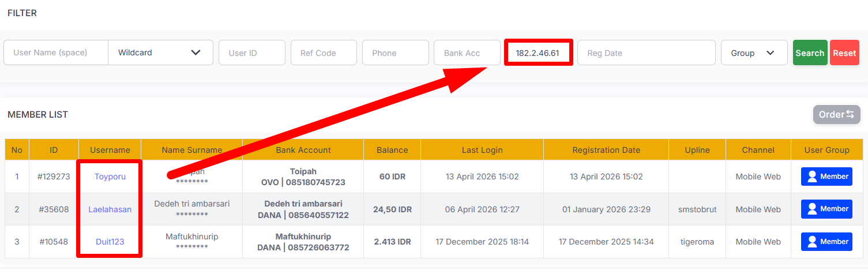
Task: Focus the Bank Acc input
Action: 467,52
